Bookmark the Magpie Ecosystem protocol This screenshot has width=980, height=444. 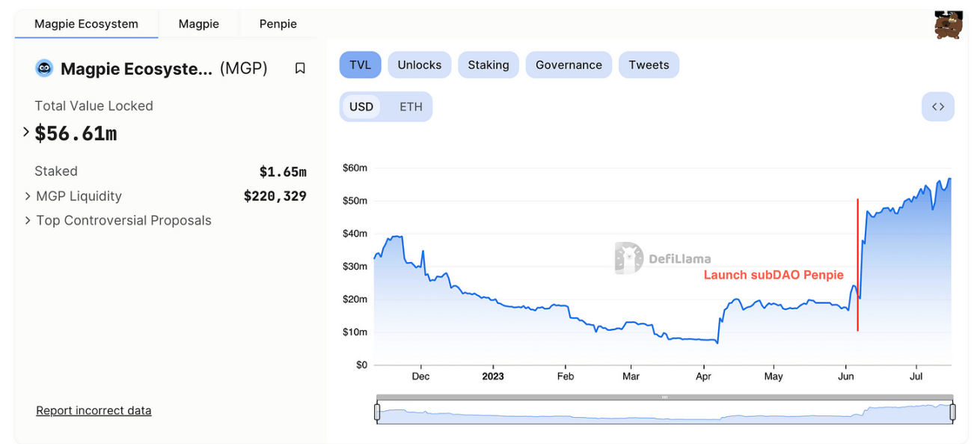pyautogui.click(x=300, y=67)
